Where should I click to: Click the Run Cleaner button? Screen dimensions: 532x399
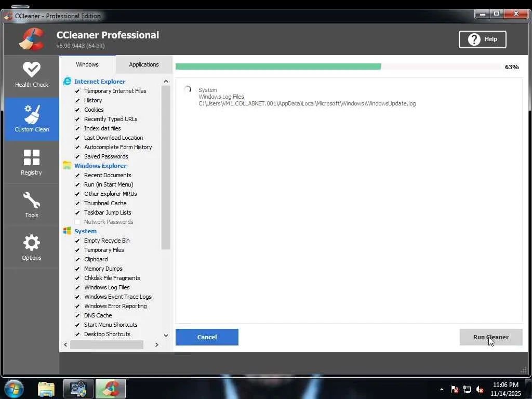pyautogui.click(x=491, y=337)
